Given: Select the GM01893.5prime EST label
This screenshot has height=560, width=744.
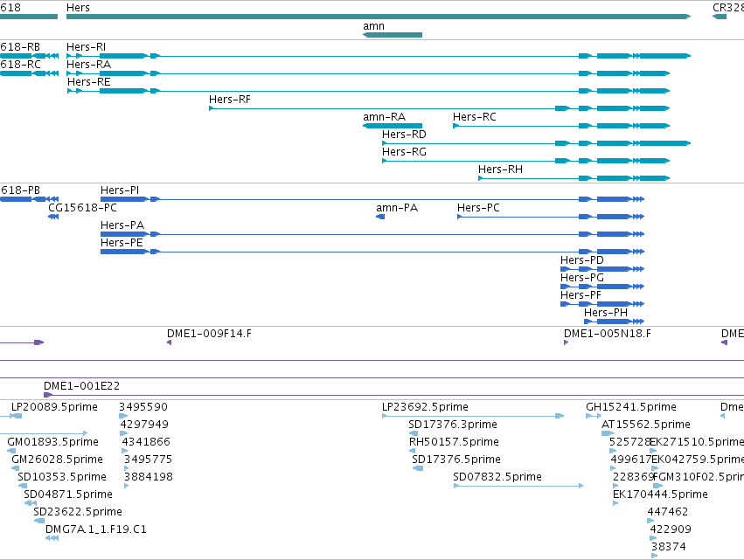Looking at the screenshot, I should click(x=52, y=442).
